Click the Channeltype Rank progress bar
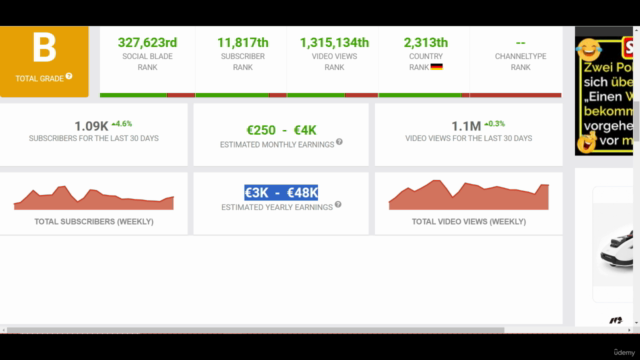Viewport: 640px width, 360px height. (516, 95)
